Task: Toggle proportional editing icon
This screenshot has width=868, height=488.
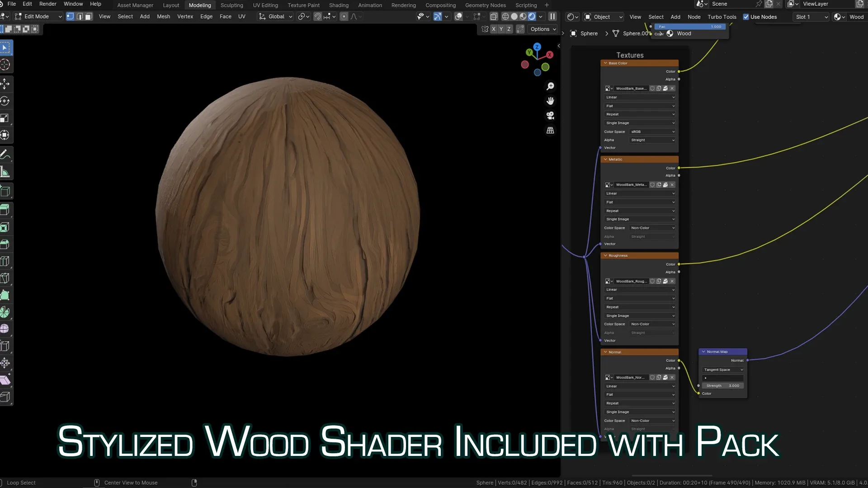Action: pos(344,16)
